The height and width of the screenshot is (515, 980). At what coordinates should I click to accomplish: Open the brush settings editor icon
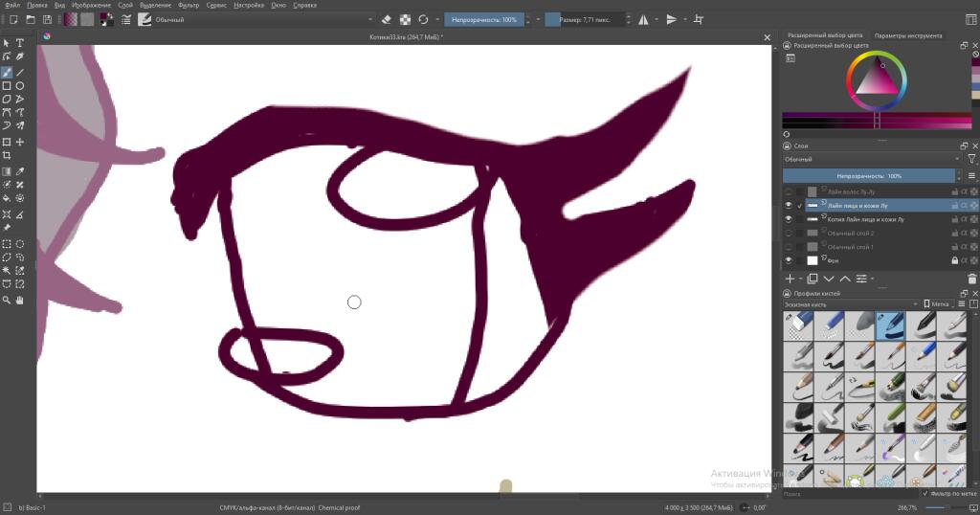click(126, 20)
